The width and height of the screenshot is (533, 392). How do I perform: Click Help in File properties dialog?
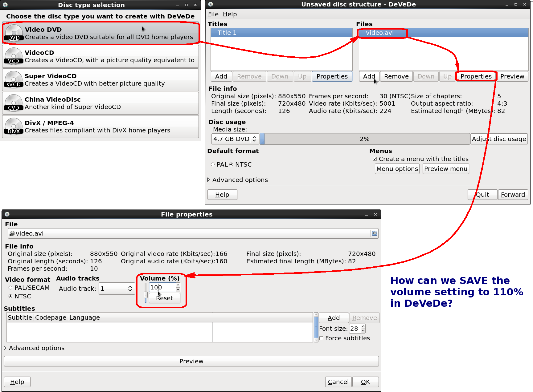17,382
